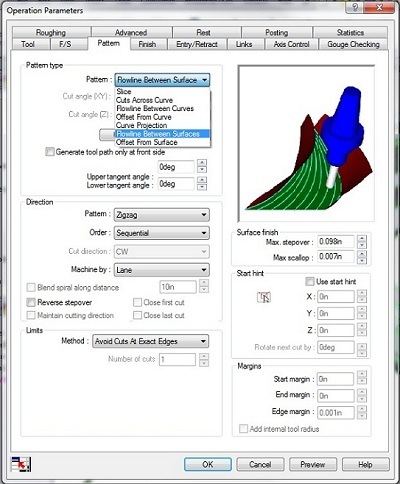The width and height of the screenshot is (400, 484).
Task: Click the bottom-left operation settings icon
Action: click(x=21, y=464)
